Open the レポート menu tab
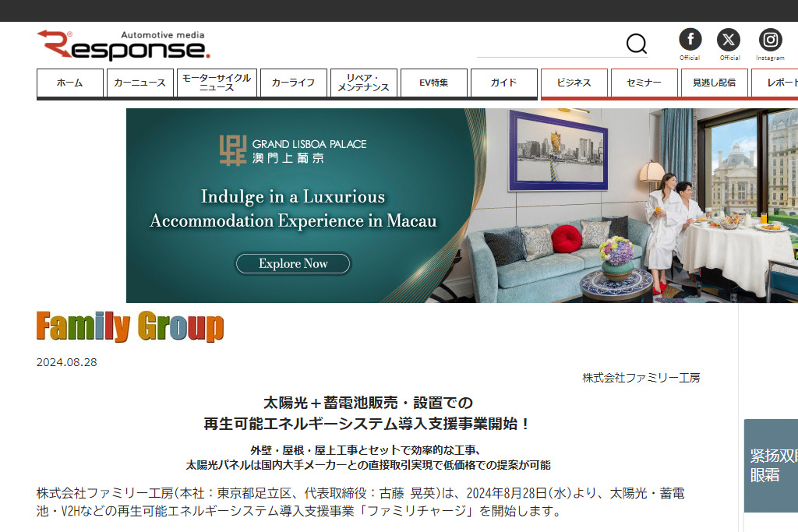The image size is (798, 532). point(775,83)
